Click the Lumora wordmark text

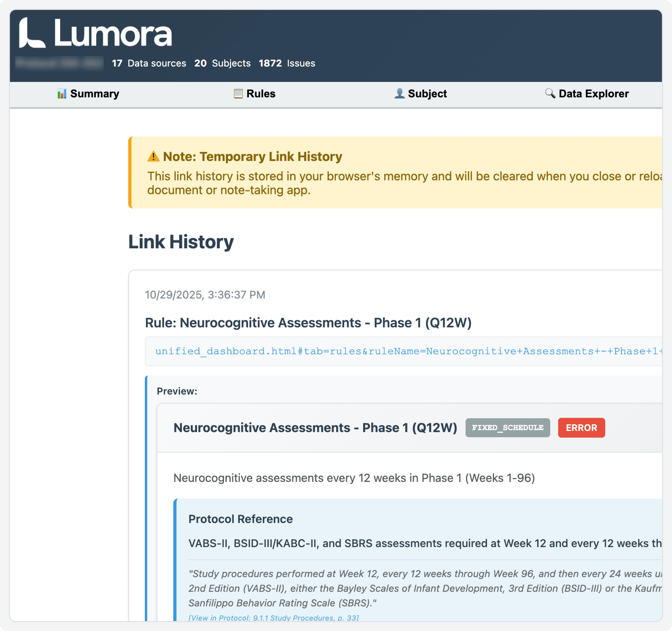(x=113, y=33)
